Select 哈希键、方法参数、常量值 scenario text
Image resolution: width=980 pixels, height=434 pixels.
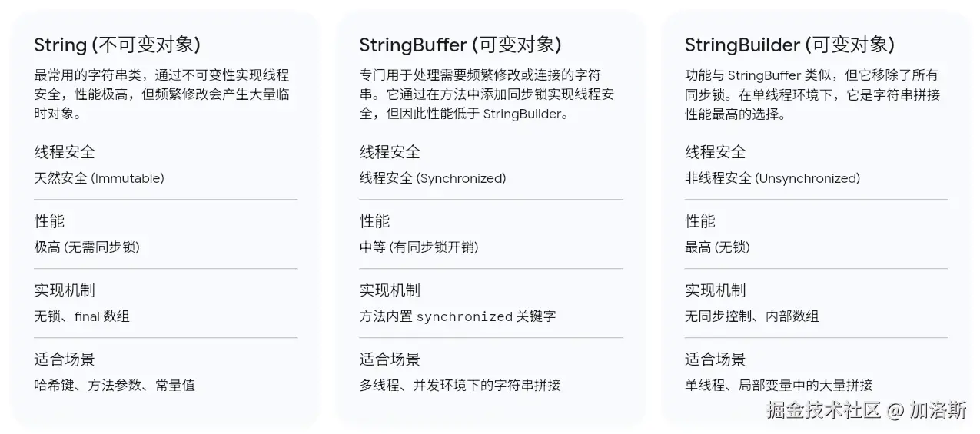click(115, 386)
